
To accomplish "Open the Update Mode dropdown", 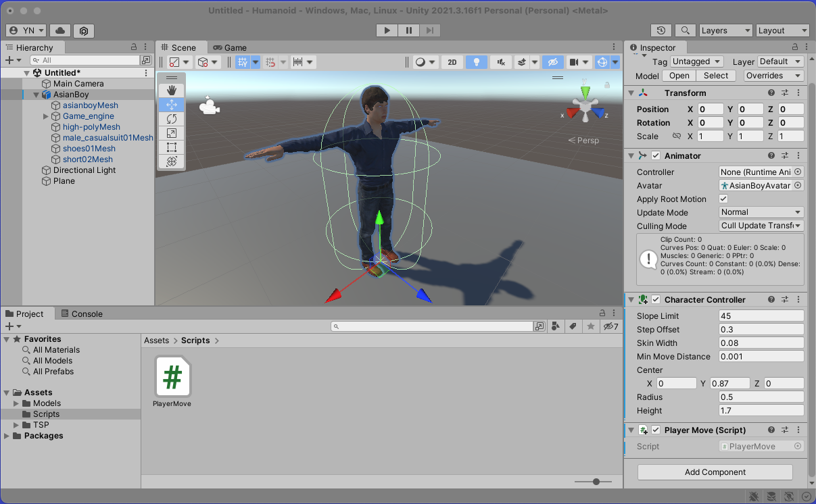I will click(761, 212).
